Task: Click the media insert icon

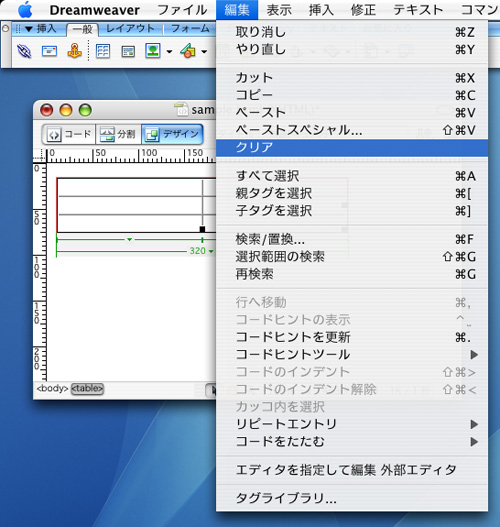Action: point(188,51)
